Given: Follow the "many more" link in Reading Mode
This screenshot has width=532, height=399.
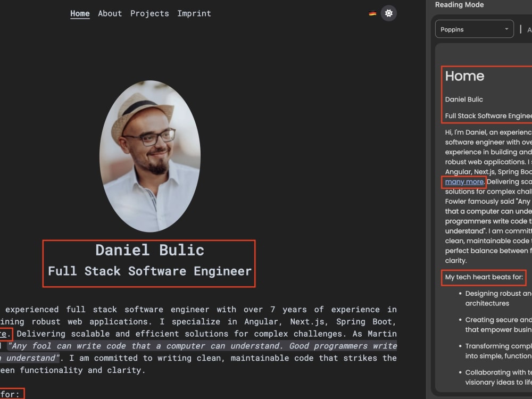Looking at the screenshot, I should (x=464, y=182).
